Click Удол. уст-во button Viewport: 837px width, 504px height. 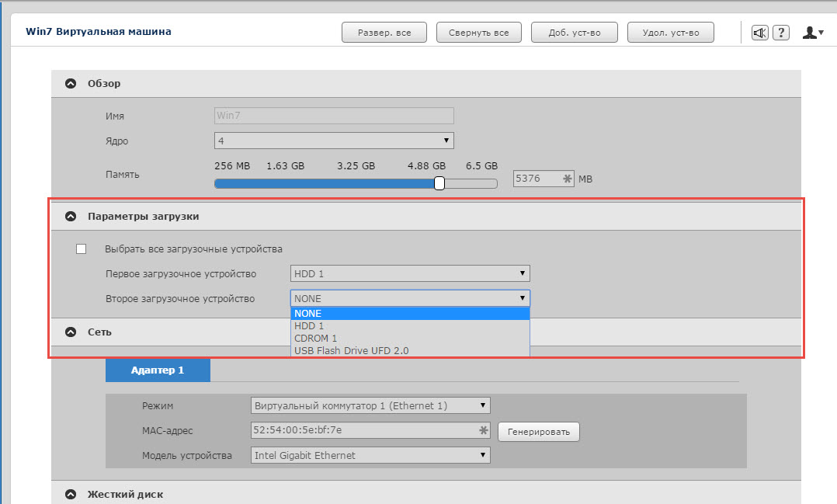671,33
